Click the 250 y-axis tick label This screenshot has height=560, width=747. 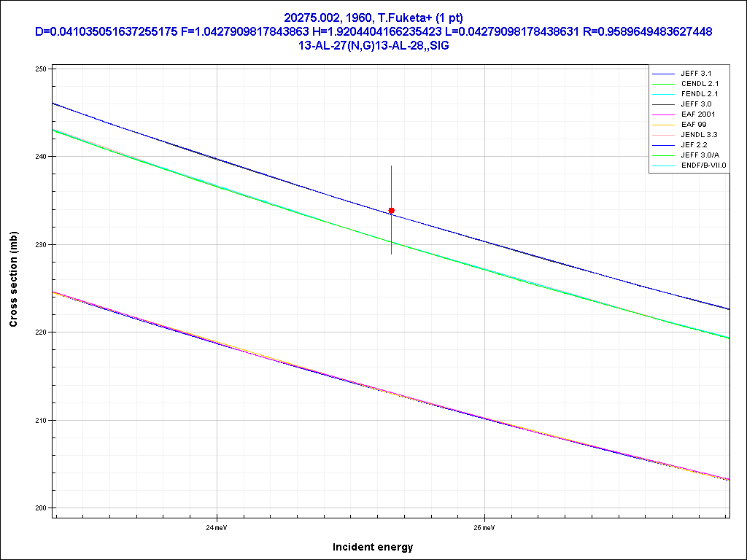click(x=41, y=69)
